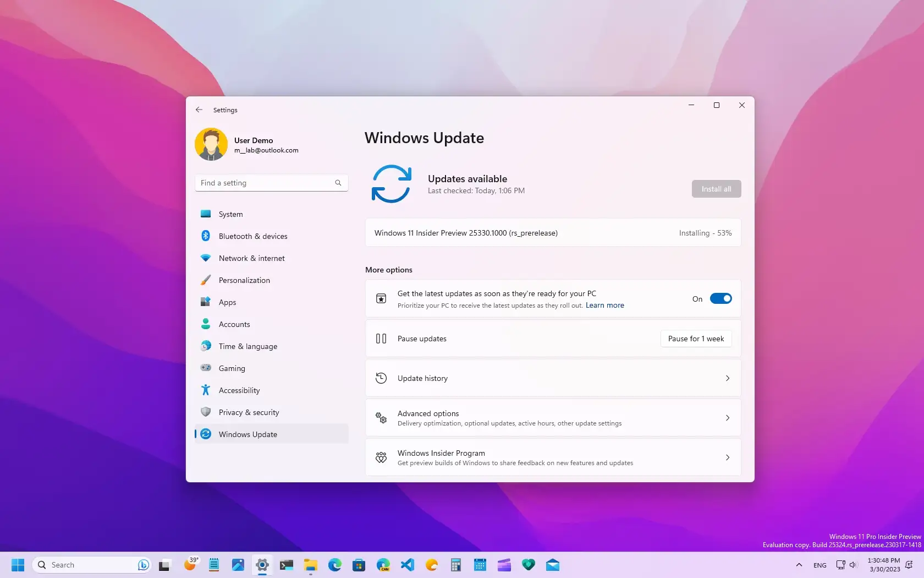Click the Settings gear taskbar icon
This screenshot has height=578, width=924.
(262, 565)
